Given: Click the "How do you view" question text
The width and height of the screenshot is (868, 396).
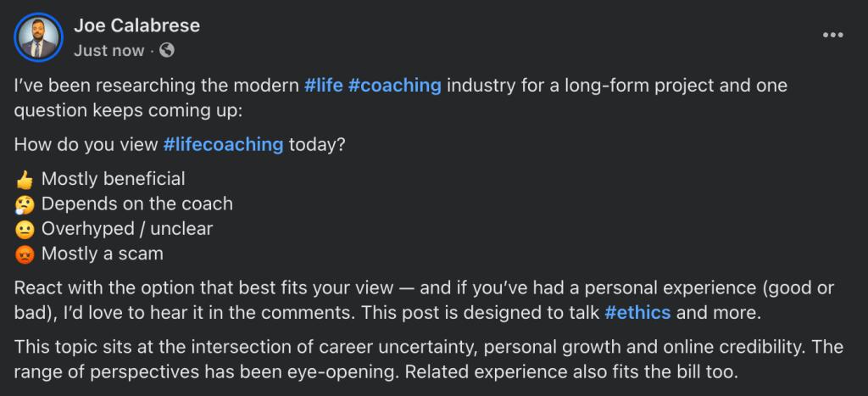Looking at the screenshot, I should pos(86,144).
